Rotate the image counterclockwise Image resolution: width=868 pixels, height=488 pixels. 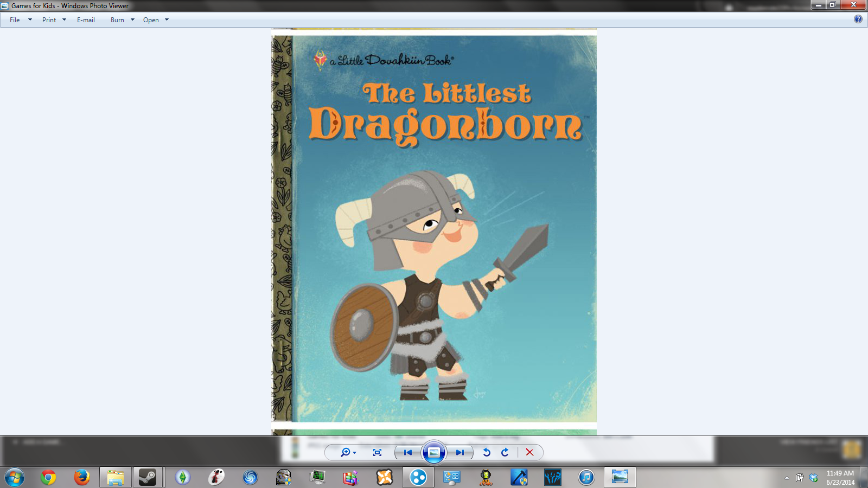487,452
